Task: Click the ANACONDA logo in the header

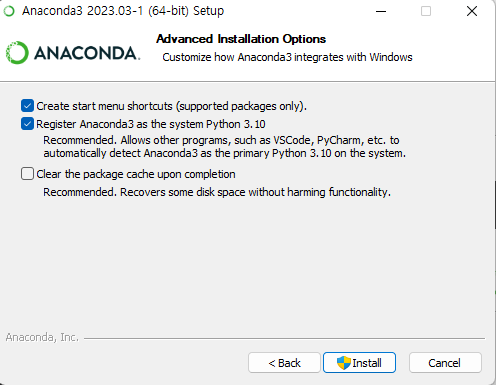Action: (73, 53)
